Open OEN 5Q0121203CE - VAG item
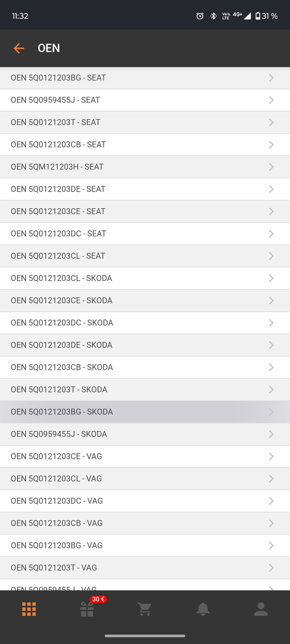290x644 pixels. (x=56, y=457)
